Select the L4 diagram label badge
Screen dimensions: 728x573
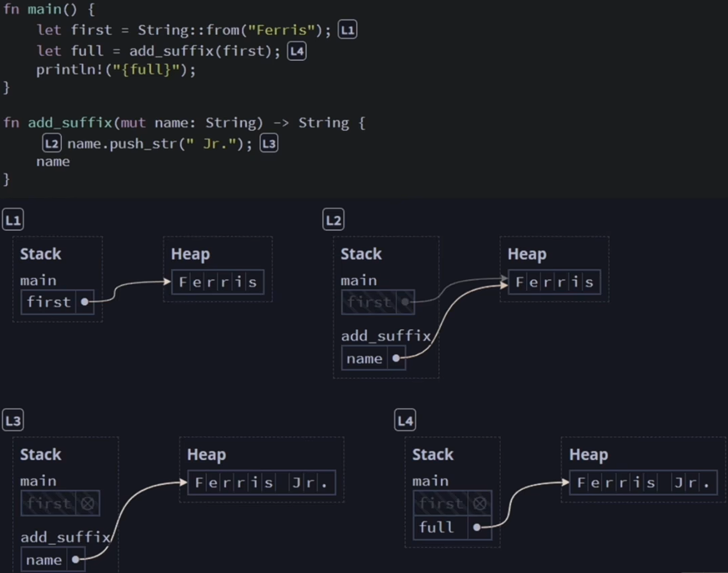[405, 421]
